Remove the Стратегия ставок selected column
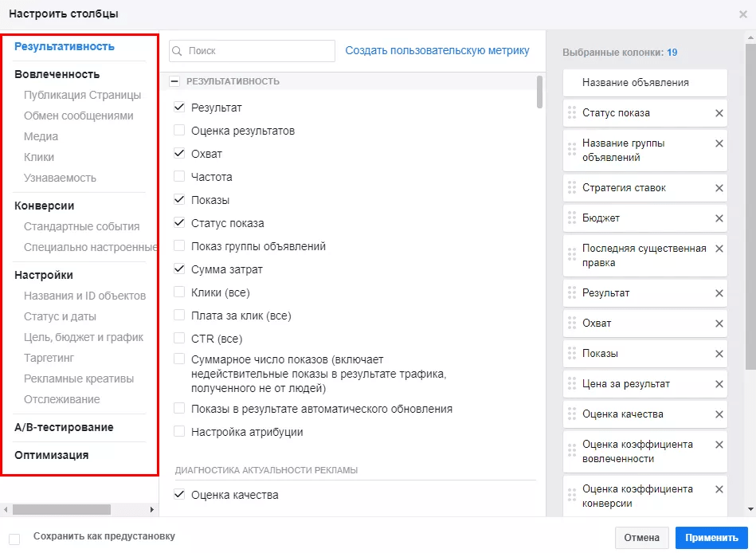The image size is (756, 553). (719, 188)
